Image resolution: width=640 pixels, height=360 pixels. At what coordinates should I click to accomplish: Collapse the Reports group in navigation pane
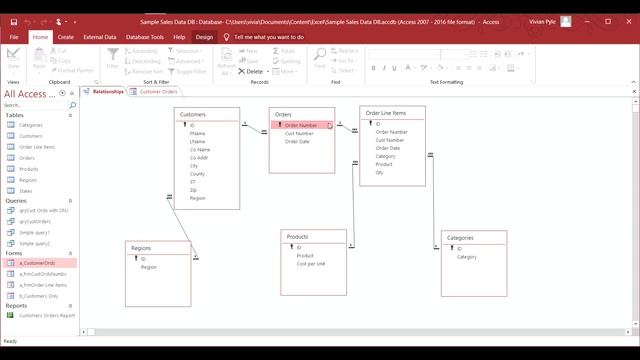[x=70, y=306]
